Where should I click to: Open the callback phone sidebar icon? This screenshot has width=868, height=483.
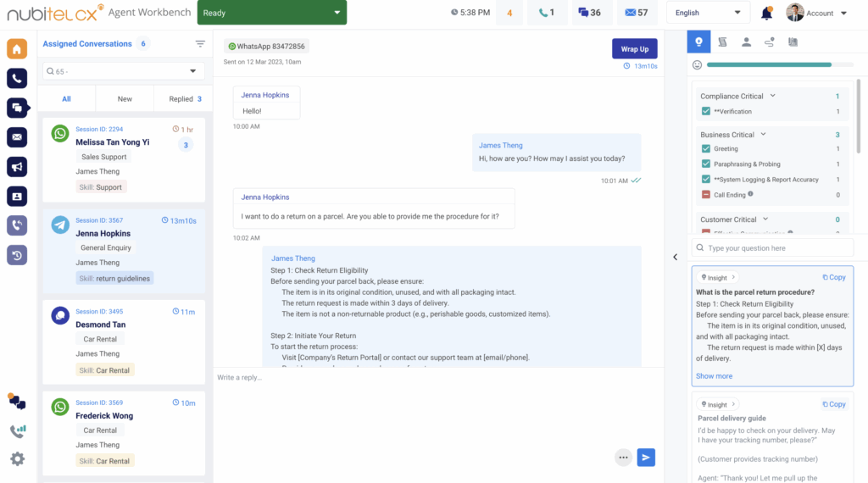tap(17, 225)
